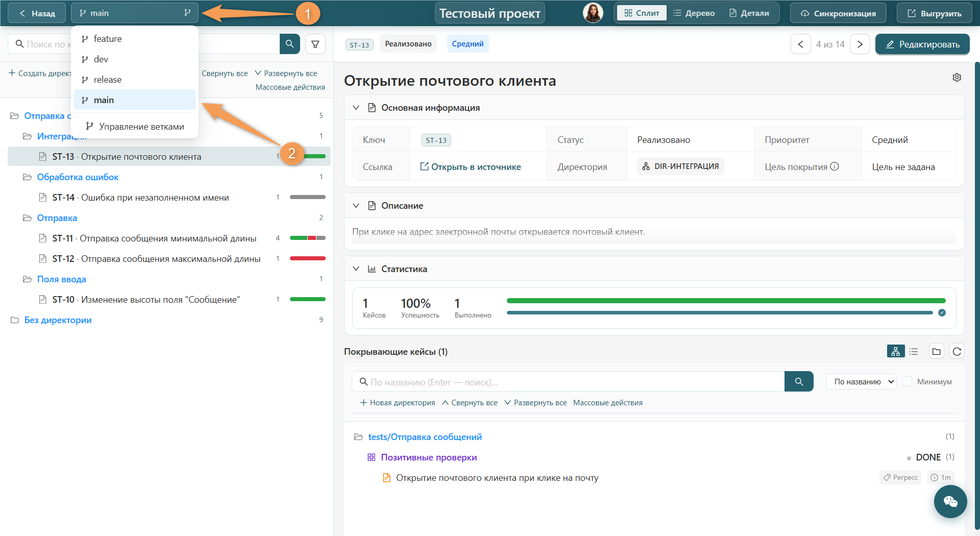Run search in covering cases with magnifier button
This screenshot has width=980, height=536.
coord(799,381)
